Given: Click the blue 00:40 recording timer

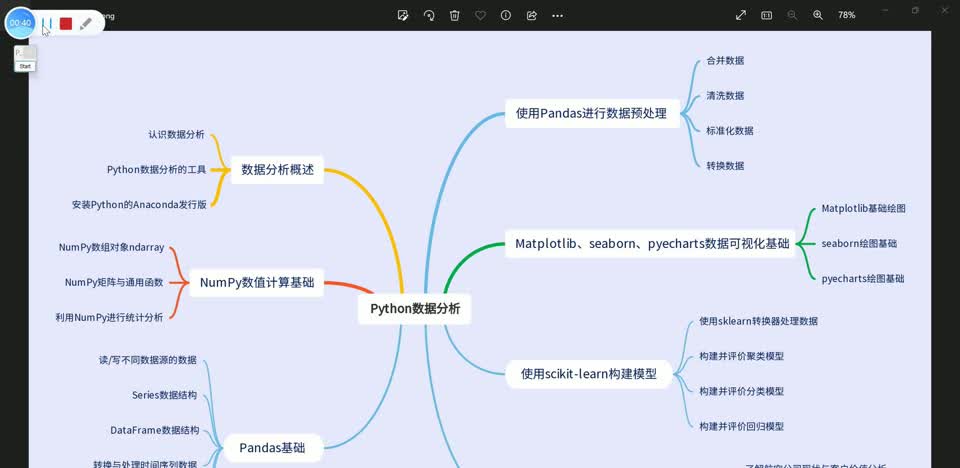Looking at the screenshot, I should tap(20, 23).
